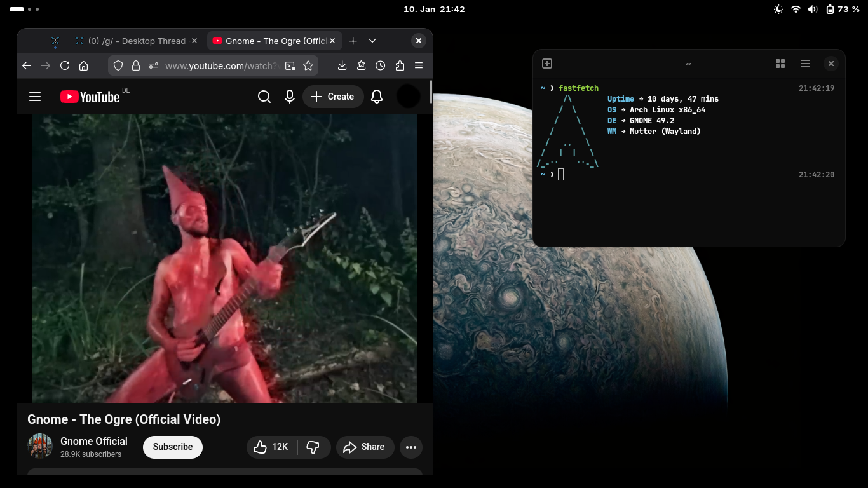Click '10 days, 47 mins' uptime text

[x=683, y=99]
